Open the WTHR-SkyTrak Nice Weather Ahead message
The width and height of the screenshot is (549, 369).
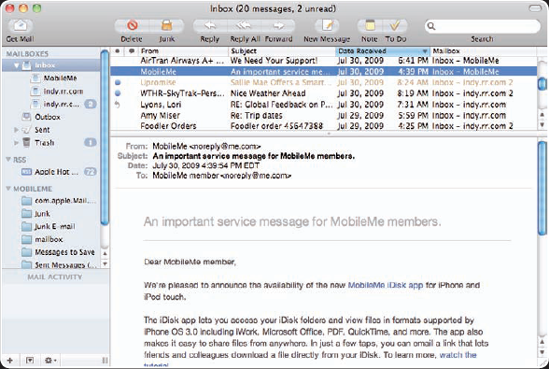point(324,93)
